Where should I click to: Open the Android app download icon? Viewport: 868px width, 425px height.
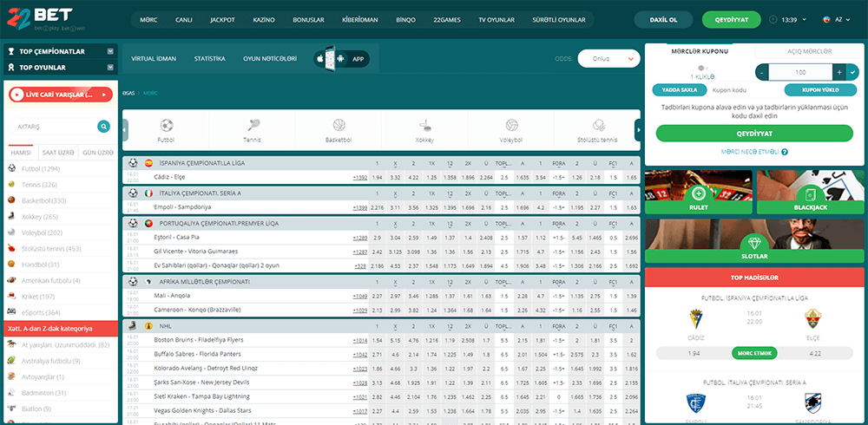339,59
